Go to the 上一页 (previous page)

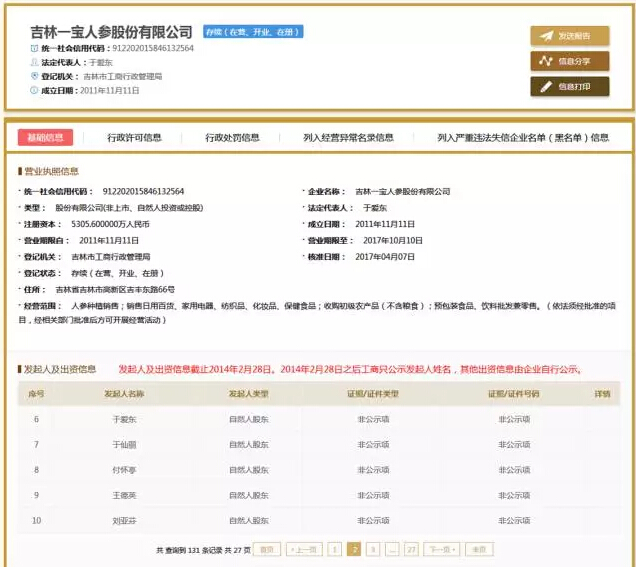coord(304,549)
